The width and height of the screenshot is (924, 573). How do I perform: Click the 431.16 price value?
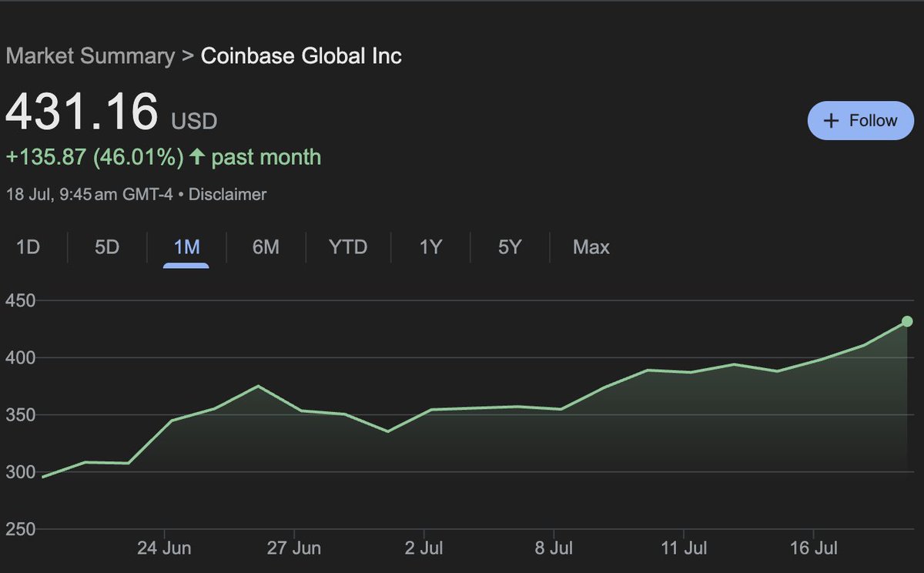point(82,112)
